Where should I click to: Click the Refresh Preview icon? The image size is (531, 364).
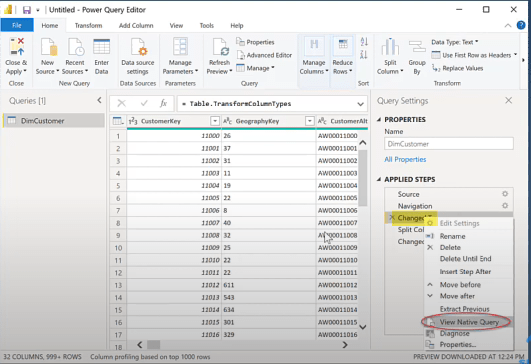220,47
